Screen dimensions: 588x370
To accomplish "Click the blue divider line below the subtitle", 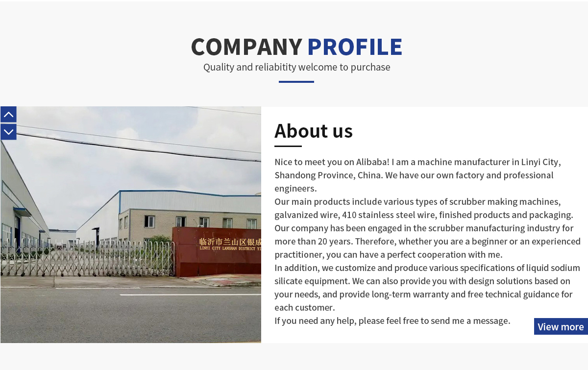I will pos(296,82).
